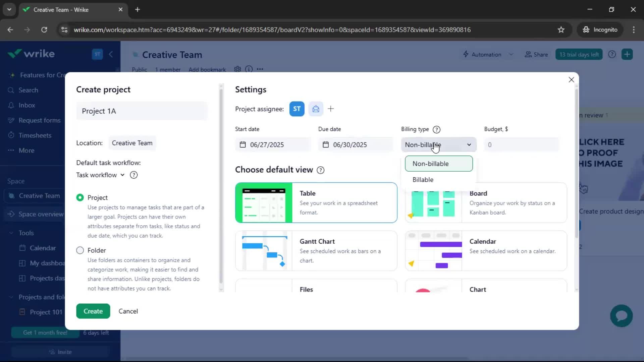The width and height of the screenshot is (644, 362).
Task: Open the default view help icon
Action: [321, 170]
